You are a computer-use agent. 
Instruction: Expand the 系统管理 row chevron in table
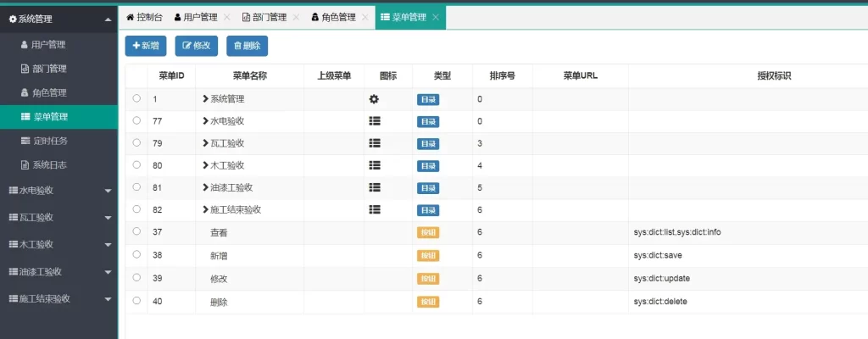click(205, 99)
